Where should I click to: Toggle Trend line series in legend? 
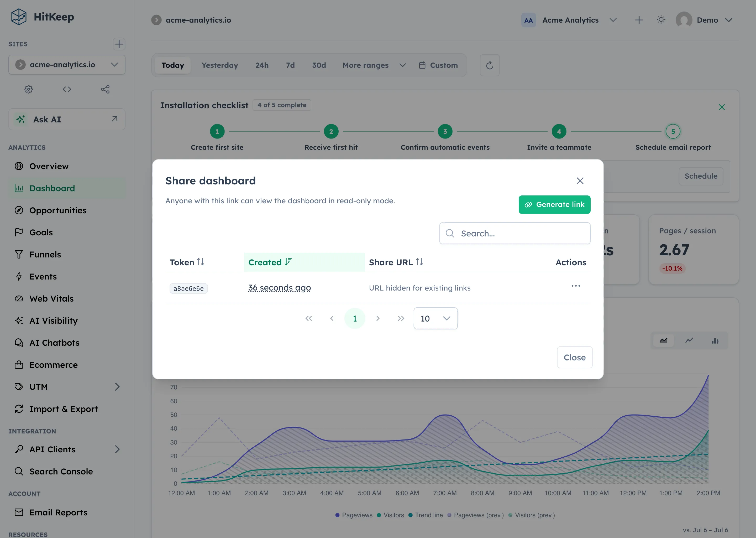(425, 515)
